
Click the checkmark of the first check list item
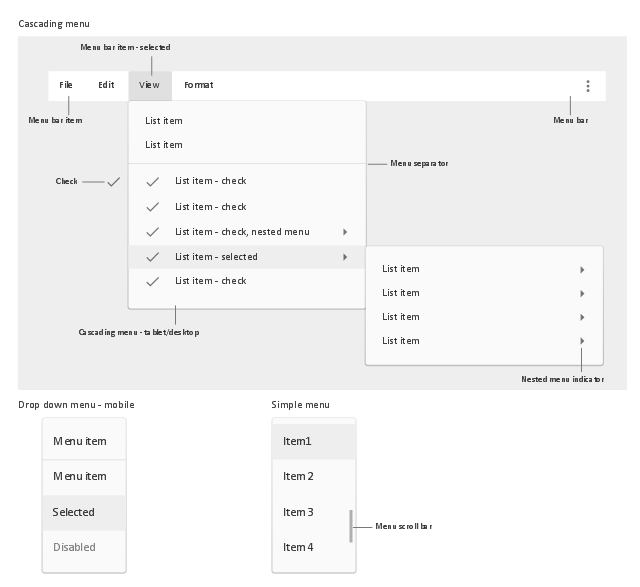(152, 182)
